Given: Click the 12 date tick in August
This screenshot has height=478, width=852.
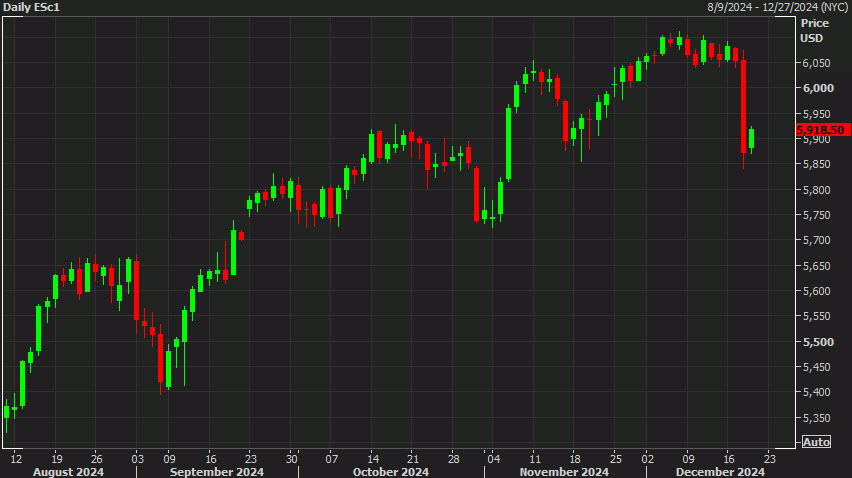Looking at the screenshot, I should (x=16, y=459).
